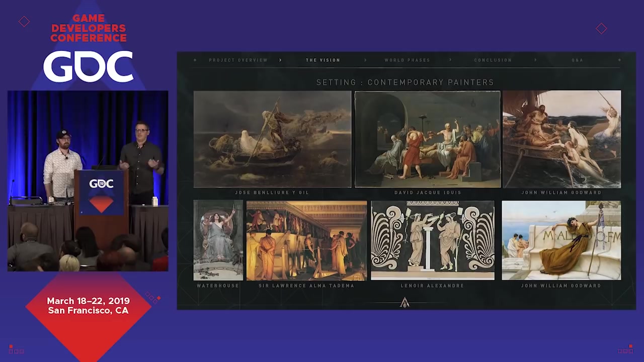Open the Ulysses and sirens ship painting

561,139
